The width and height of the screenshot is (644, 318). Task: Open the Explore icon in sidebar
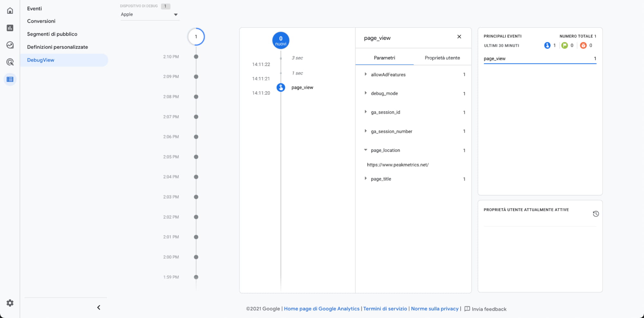coord(10,45)
